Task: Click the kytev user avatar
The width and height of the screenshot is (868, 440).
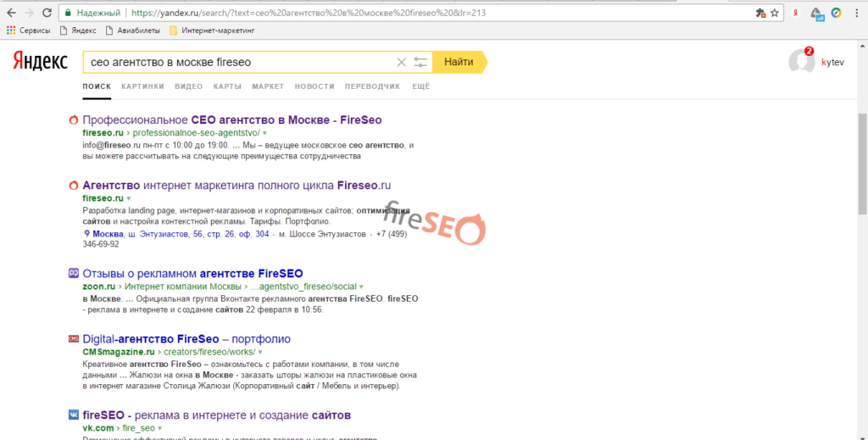Action: tap(801, 62)
